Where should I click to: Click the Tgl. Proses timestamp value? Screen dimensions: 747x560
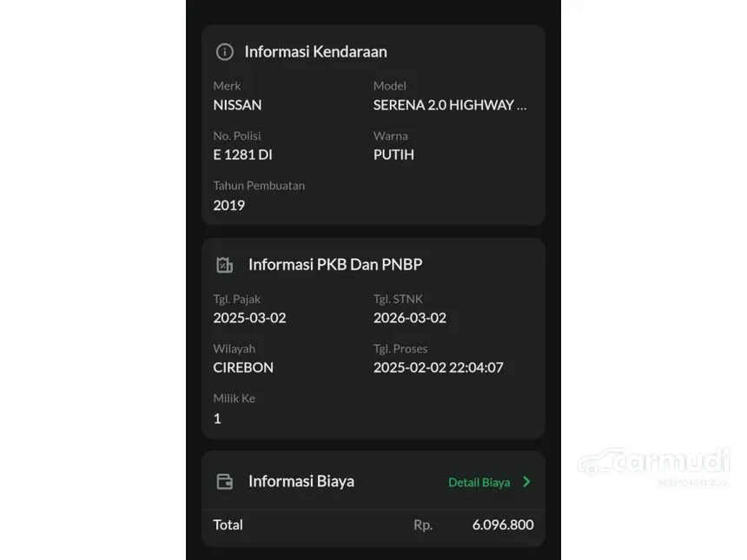coord(439,367)
